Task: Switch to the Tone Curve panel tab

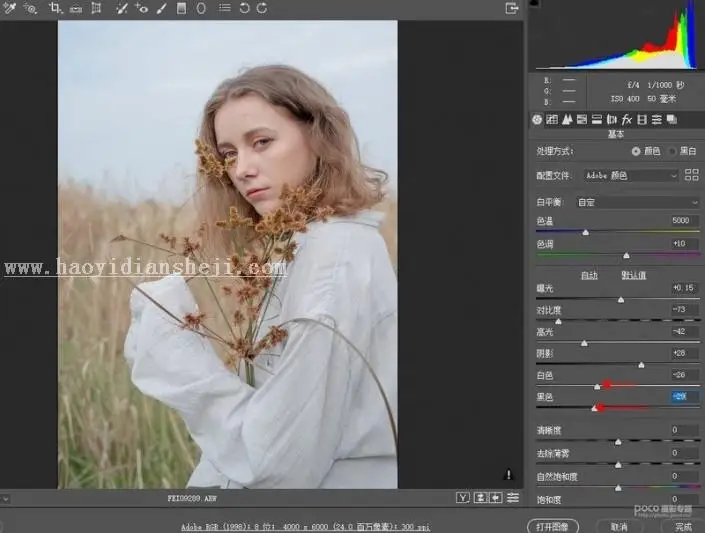Action: coord(552,119)
